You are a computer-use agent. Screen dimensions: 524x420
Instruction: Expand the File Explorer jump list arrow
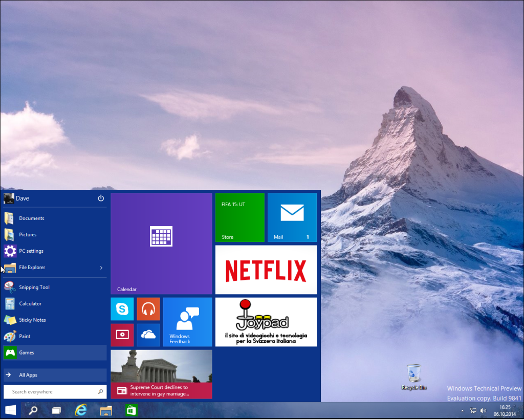(101, 268)
